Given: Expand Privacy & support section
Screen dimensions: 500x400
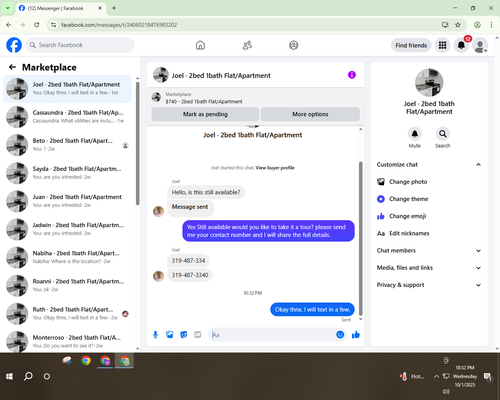Looking at the screenshot, I should point(429,285).
